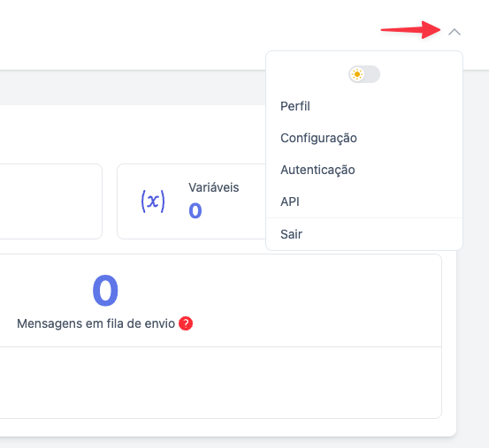
Task: Select the Mensagens em fila de envio label
Action: [96, 323]
